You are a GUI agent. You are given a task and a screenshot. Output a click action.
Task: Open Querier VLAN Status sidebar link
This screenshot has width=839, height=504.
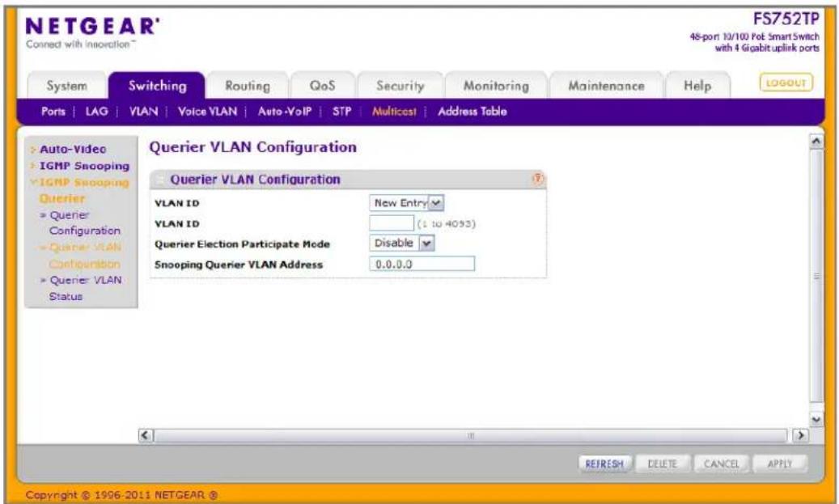(x=86, y=288)
